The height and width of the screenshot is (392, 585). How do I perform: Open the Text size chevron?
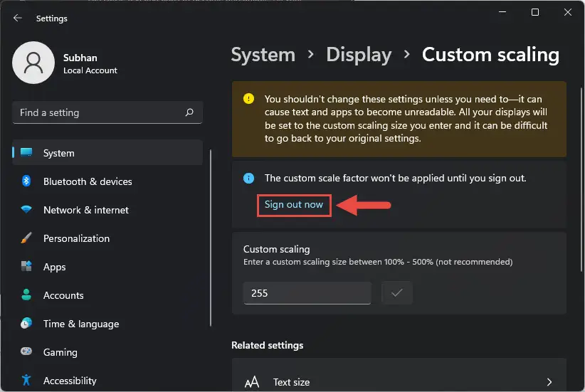click(549, 382)
